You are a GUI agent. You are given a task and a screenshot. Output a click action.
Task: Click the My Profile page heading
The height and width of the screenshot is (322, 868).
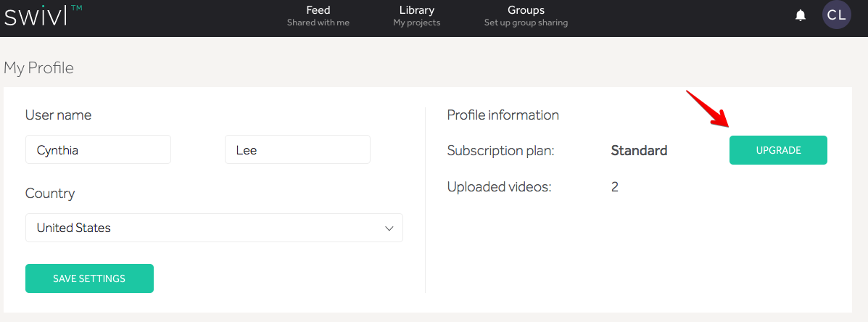coord(39,68)
